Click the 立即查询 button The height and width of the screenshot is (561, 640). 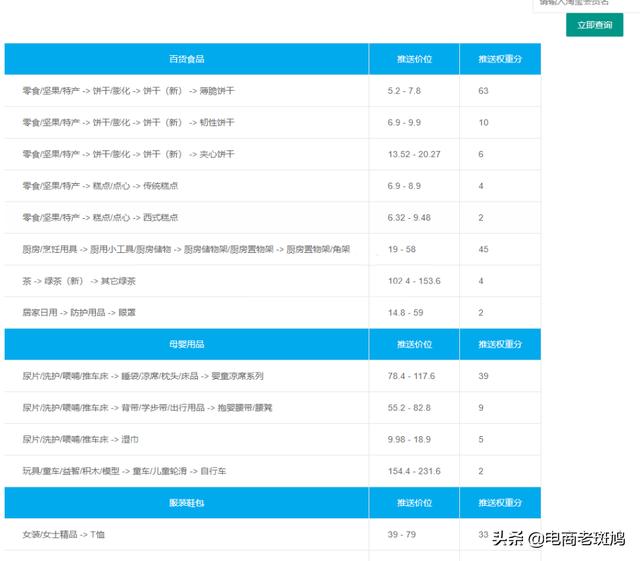[594, 25]
